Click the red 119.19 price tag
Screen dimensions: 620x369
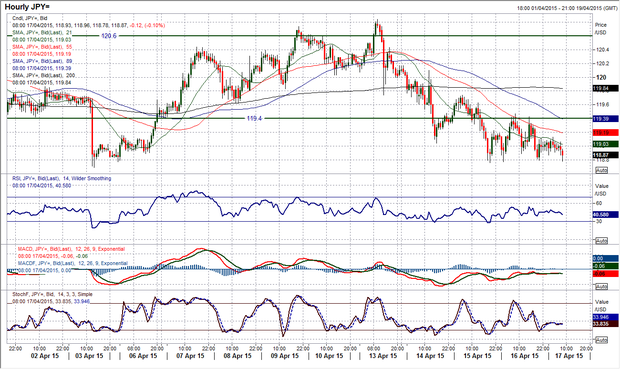pos(605,132)
